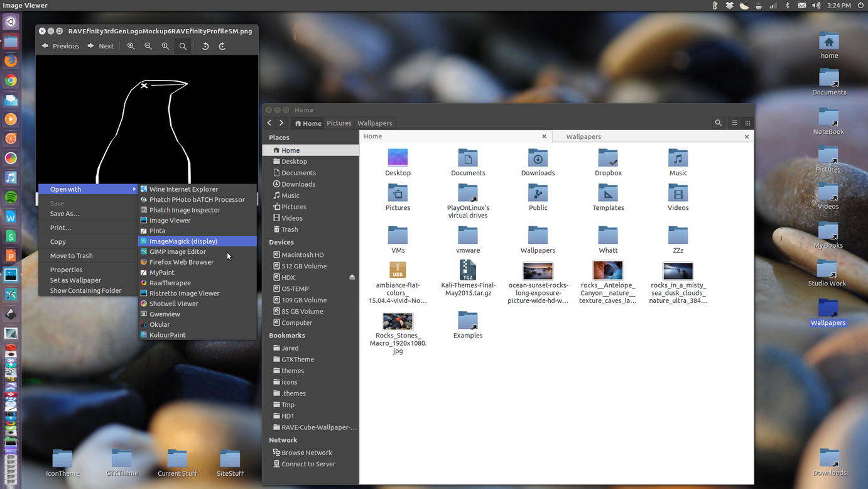Apply normal 1:1 zoom in image viewer

pyautogui.click(x=165, y=45)
